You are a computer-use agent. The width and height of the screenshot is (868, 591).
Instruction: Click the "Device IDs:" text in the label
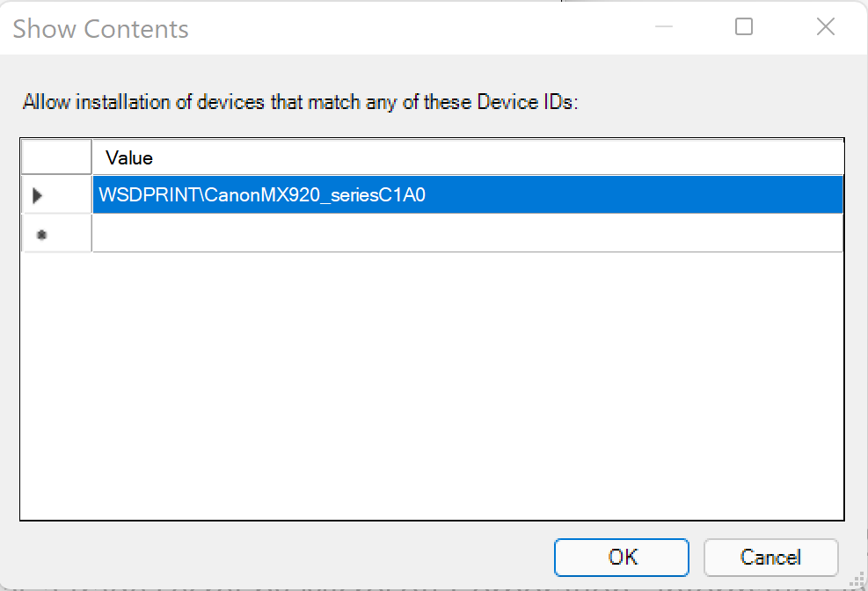point(527,102)
